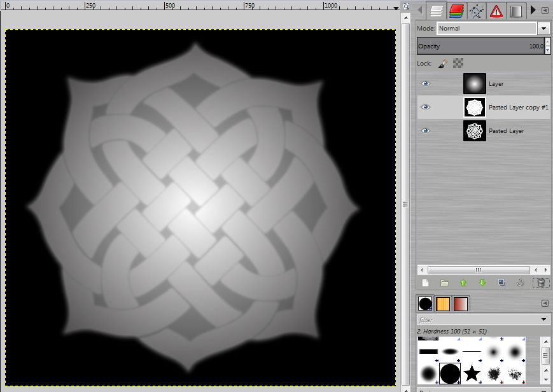
Task: Open the red gradient tab in lower dock
Action: 460,304
